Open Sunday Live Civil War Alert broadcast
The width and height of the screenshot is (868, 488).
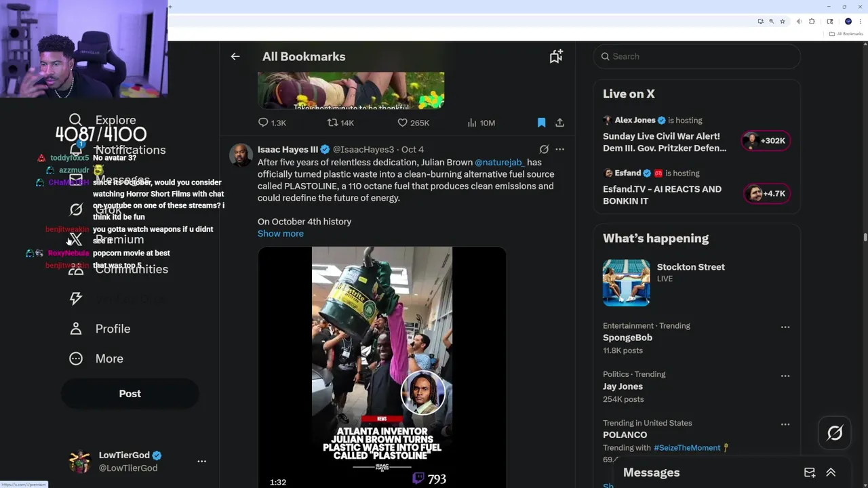point(665,142)
